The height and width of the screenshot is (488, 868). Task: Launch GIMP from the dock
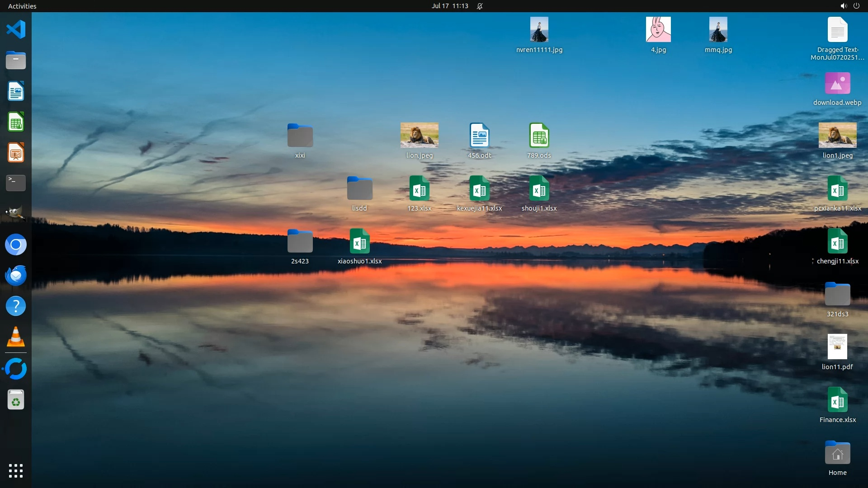click(16, 213)
